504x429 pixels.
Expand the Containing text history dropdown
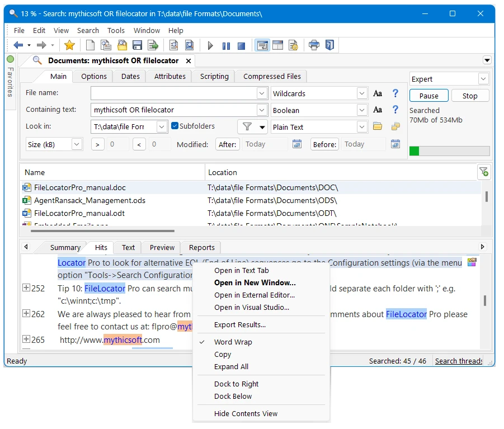click(262, 110)
